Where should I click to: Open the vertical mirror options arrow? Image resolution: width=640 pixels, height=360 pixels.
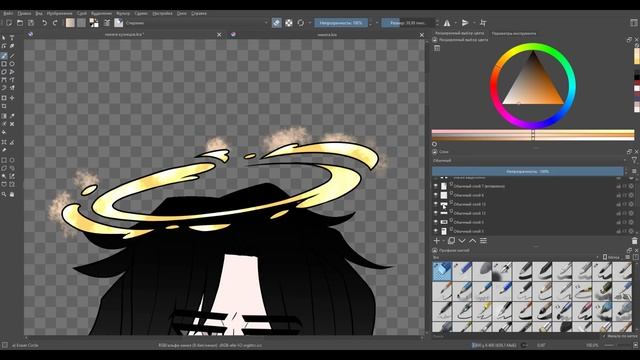coord(474,23)
